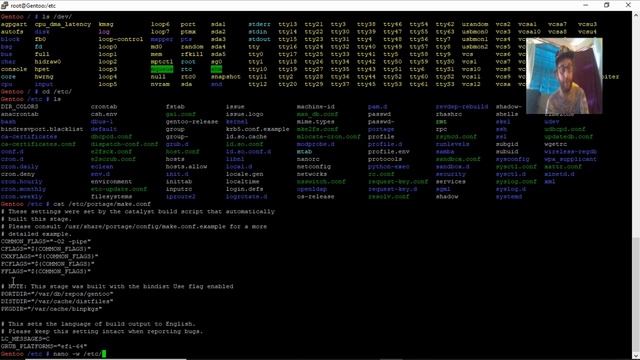Click the "subgid" file name
The image size is (640, 360).
point(507,144)
